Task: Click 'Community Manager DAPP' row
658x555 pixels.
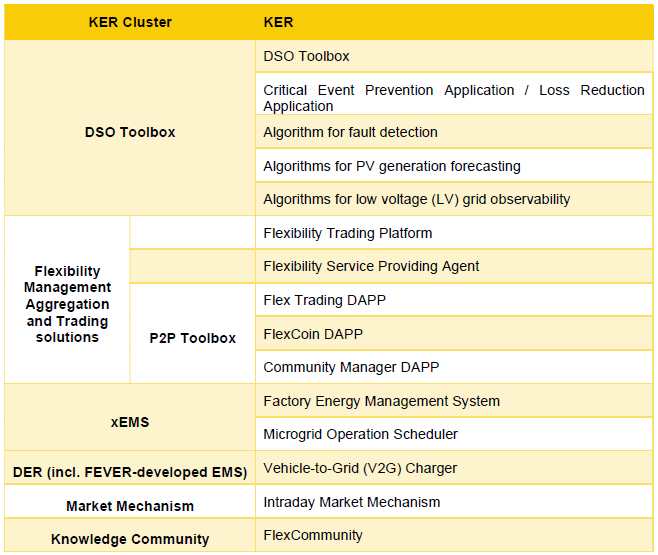Action: (454, 367)
